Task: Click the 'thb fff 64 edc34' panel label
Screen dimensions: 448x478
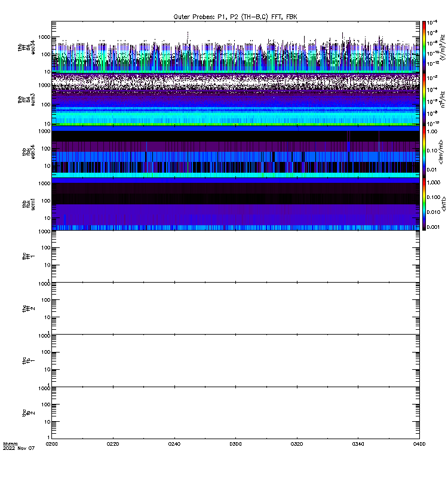Action: pyautogui.click(x=26, y=47)
